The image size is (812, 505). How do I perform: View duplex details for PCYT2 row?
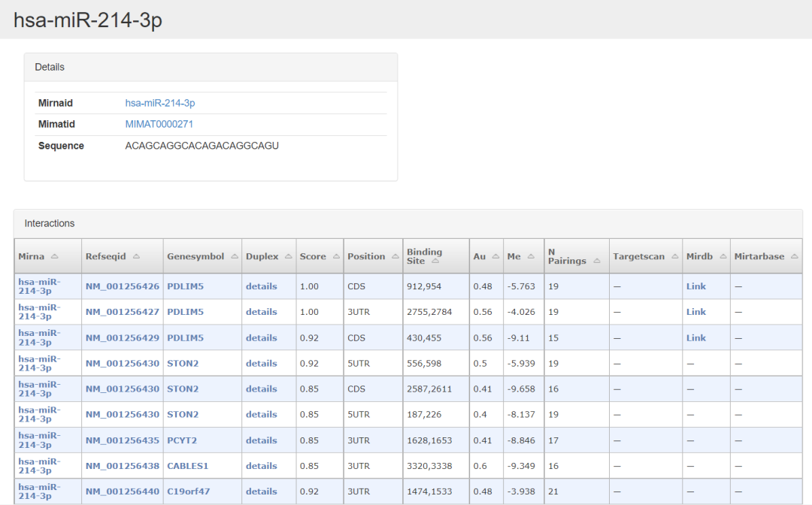[x=261, y=440]
